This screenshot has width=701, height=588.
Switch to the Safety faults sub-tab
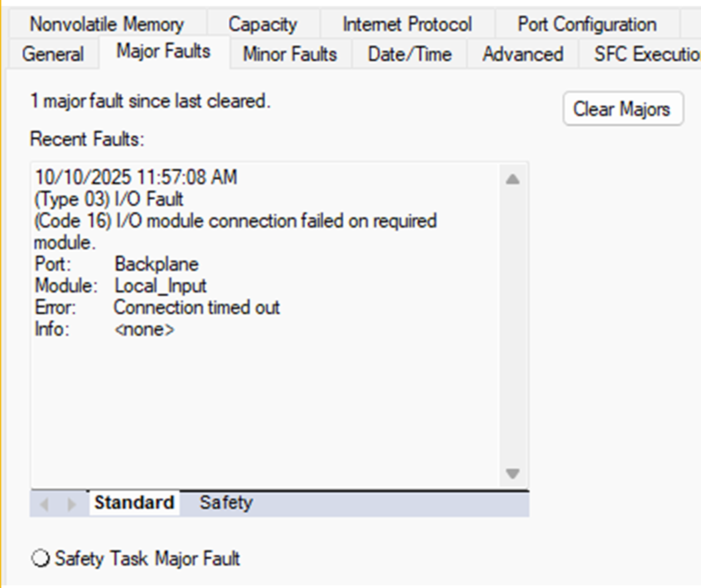(225, 503)
